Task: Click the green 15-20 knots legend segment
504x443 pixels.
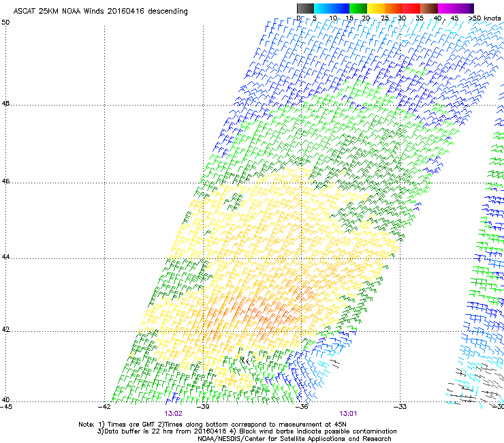Action: coord(358,8)
